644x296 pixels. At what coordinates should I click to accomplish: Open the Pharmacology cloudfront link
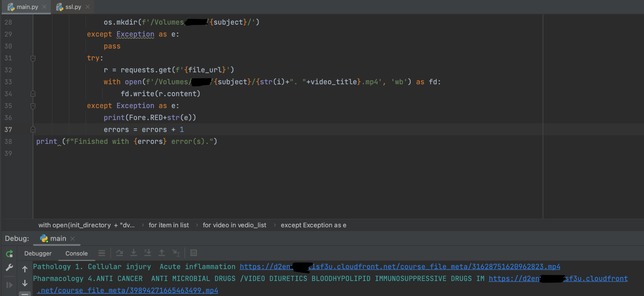click(558, 279)
